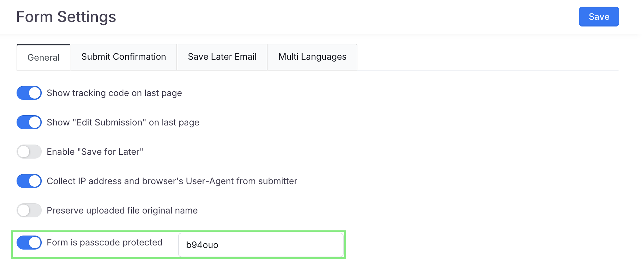
Task: Click the Enable "Save for Later" label text
Action: click(x=95, y=152)
